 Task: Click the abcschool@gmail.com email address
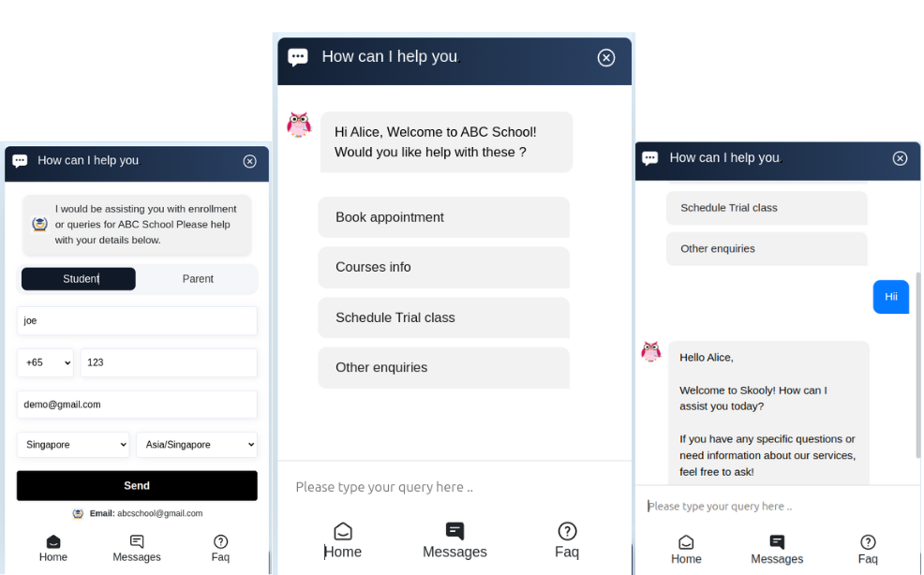(x=159, y=514)
